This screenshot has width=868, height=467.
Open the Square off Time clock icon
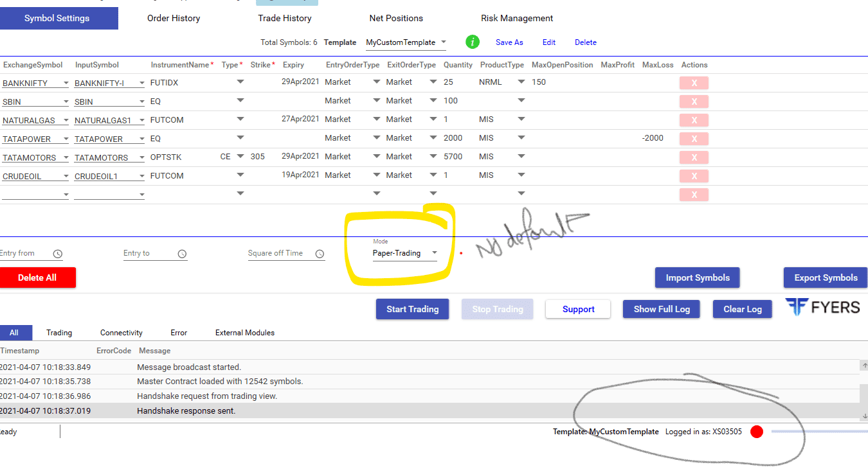click(320, 254)
